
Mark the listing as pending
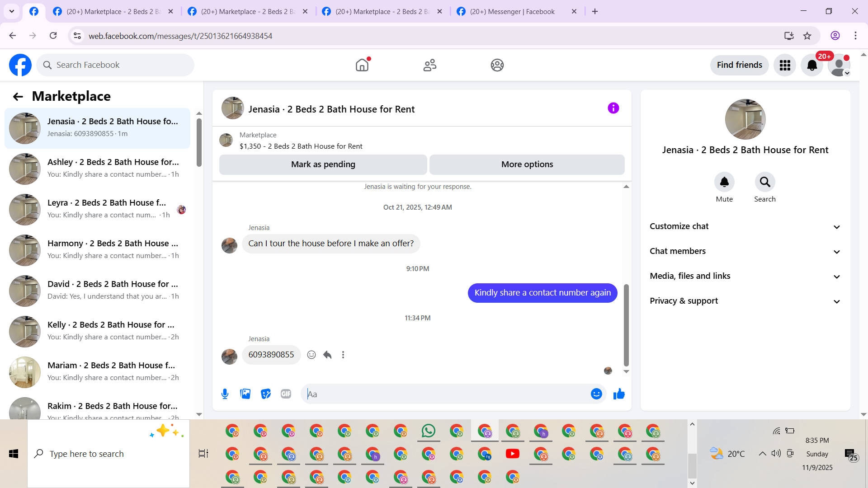tap(323, 164)
